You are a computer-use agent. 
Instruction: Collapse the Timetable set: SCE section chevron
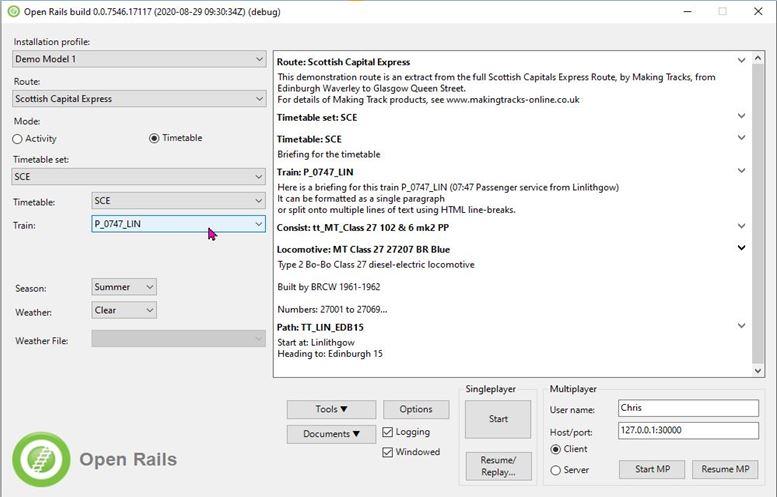[x=741, y=116]
